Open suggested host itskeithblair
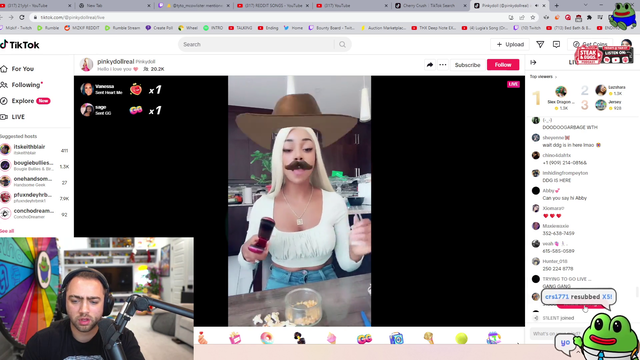640x360 pixels. pyautogui.click(x=35, y=149)
